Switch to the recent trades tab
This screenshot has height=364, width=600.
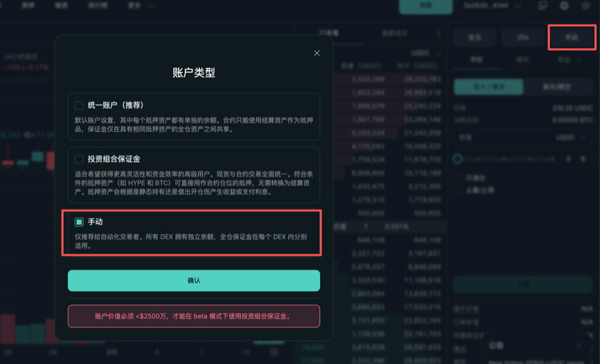[x=395, y=33]
